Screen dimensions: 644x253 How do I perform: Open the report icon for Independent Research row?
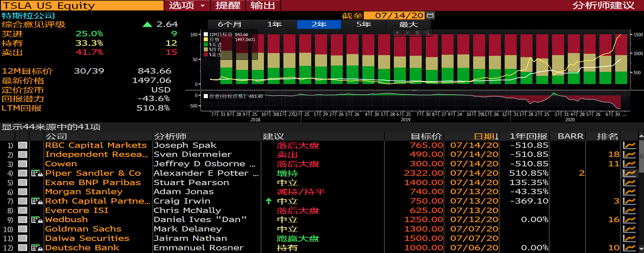23,155
